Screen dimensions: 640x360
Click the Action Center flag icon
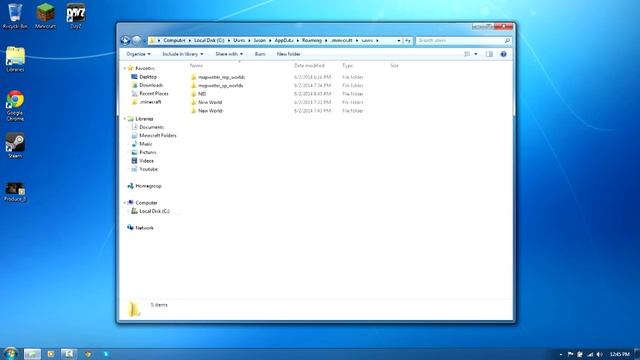(x=570, y=354)
